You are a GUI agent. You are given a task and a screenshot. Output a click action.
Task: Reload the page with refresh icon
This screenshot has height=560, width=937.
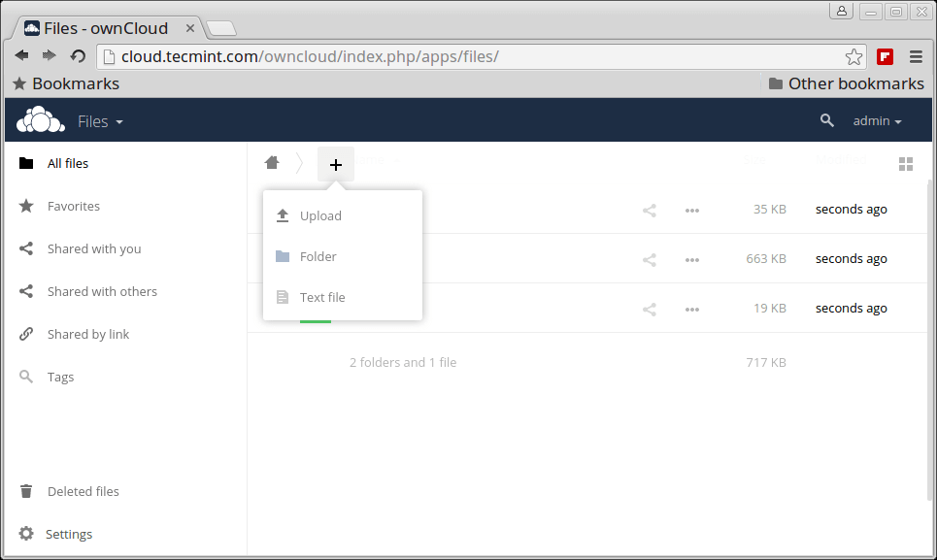78,56
